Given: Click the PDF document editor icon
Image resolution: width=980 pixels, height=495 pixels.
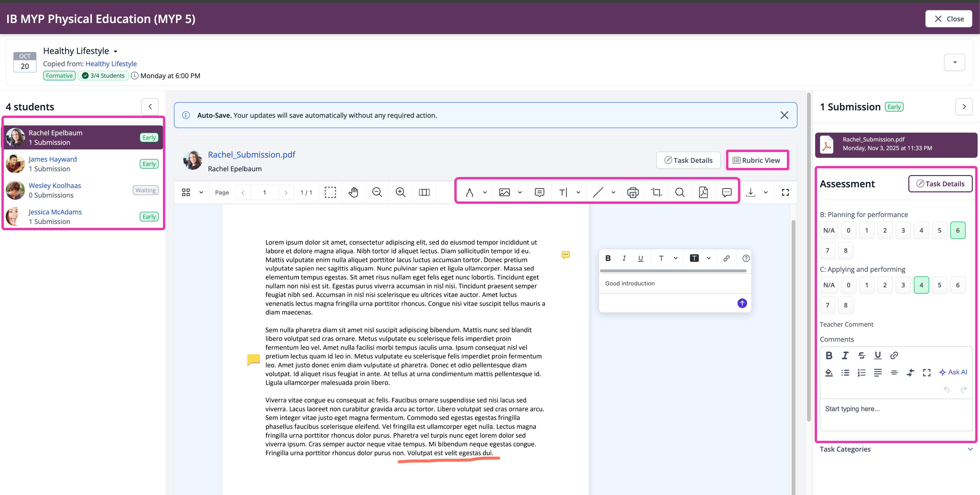Looking at the screenshot, I should (x=703, y=192).
